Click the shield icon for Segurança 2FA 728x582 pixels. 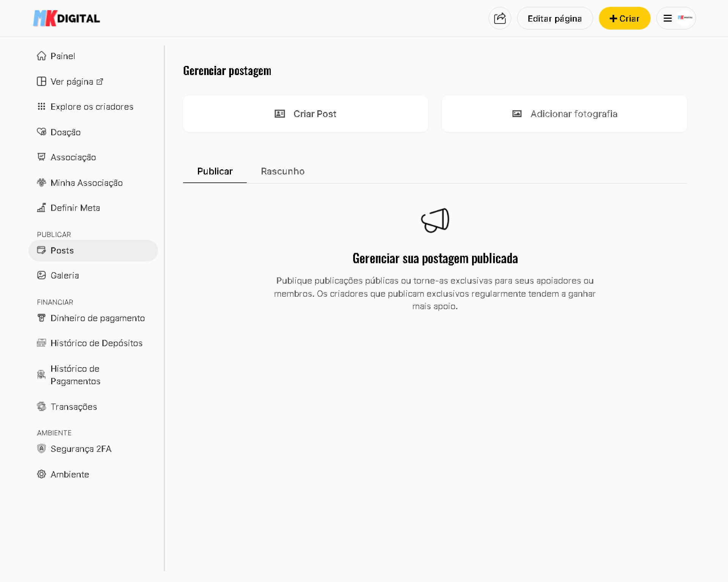41,449
